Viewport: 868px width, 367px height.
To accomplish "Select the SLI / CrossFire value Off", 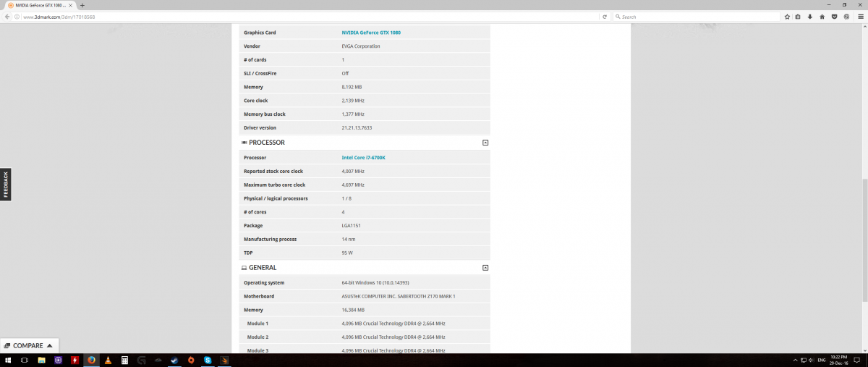I will 345,74.
